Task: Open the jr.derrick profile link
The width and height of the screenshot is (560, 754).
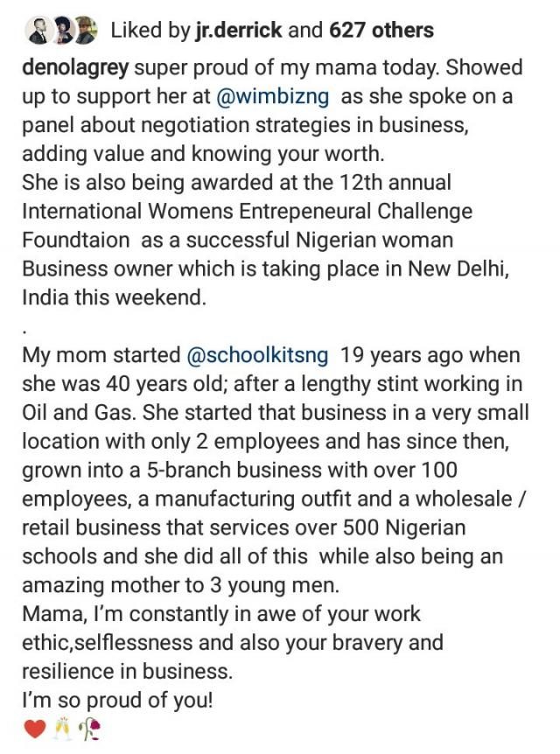Action: tap(238, 31)
